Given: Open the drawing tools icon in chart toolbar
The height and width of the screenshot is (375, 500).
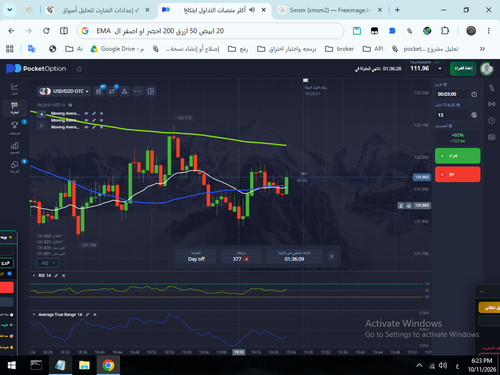Looking at the screenshot, I should coord(124,91).
